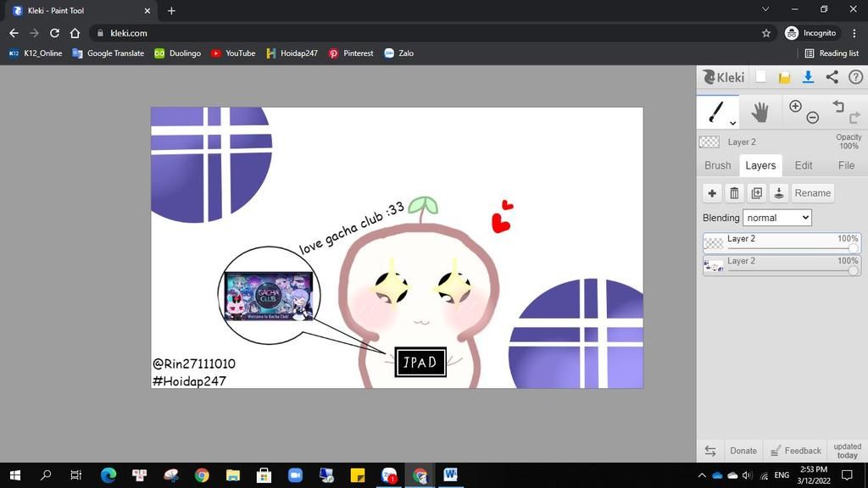Image resolution: width=868 pixels, height=488 pixels.
Task: Click the Kleki logo home button
Action: coord(723,77)
